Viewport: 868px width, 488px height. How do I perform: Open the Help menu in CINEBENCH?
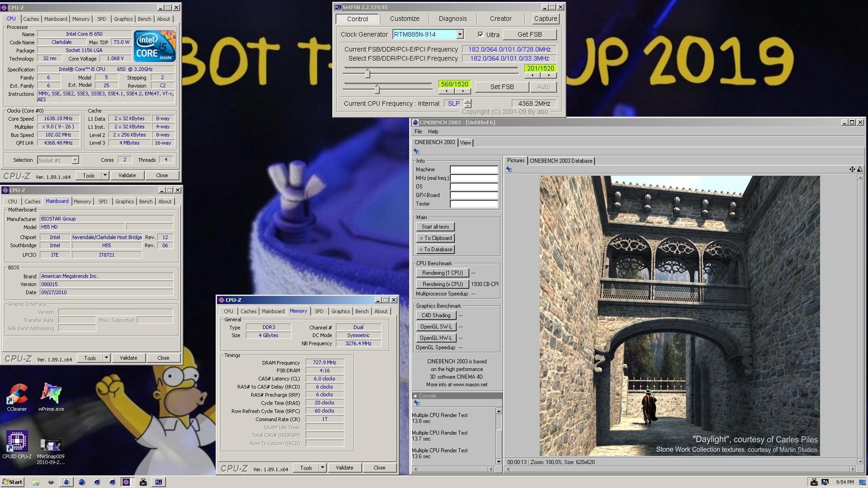tap(433, 131)
